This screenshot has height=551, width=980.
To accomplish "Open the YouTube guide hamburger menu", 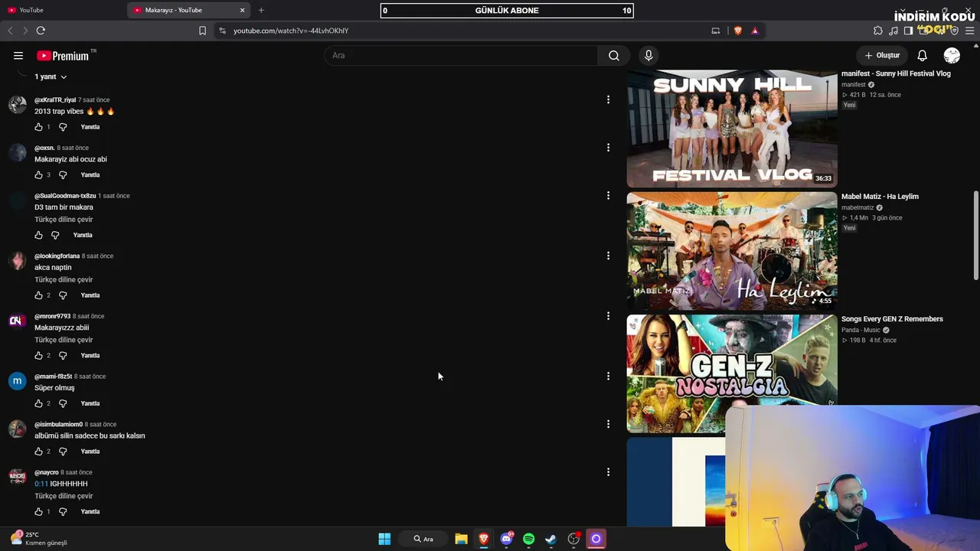I will click(18, 55).
